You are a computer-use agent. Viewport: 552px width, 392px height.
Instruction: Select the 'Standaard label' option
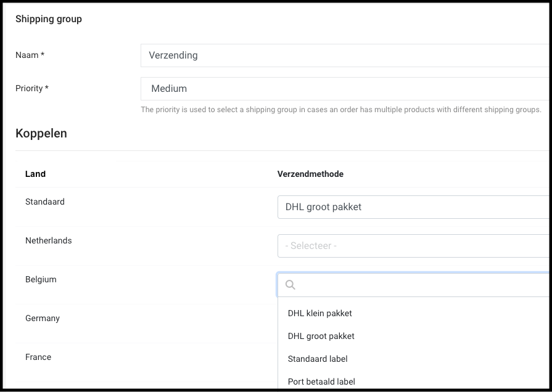click(x=318, y=359)
